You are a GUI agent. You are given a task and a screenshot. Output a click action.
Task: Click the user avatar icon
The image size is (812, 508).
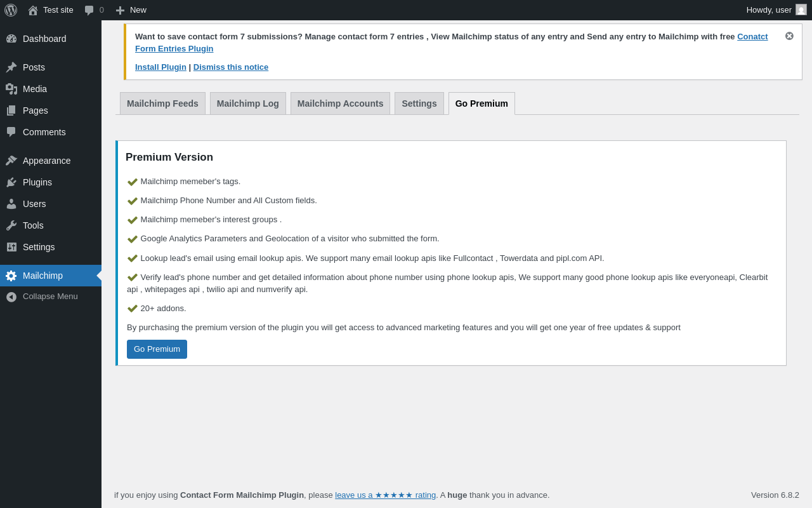point(801,10)
